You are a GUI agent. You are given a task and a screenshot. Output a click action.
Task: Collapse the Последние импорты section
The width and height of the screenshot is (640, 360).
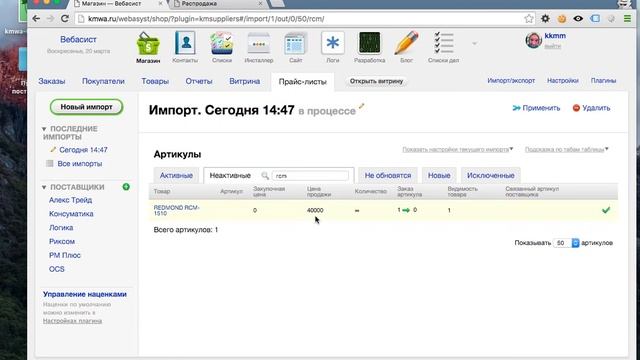tap(44, 129)
